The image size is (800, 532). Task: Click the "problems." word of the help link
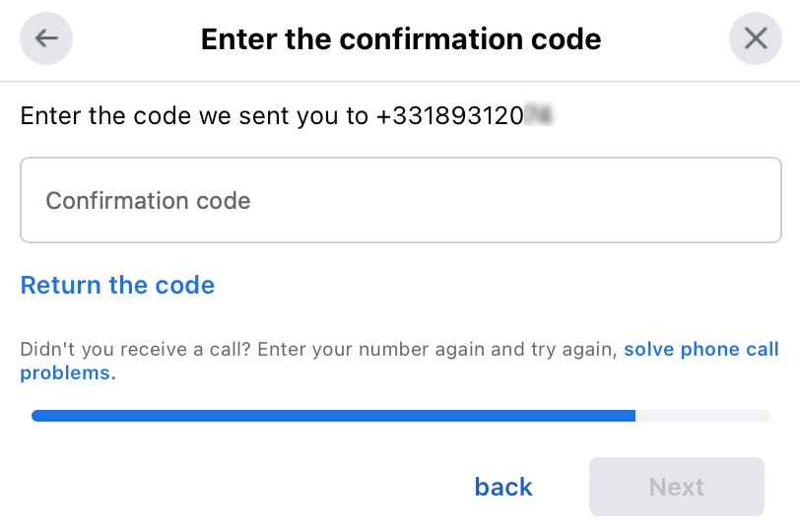point(68,373)
